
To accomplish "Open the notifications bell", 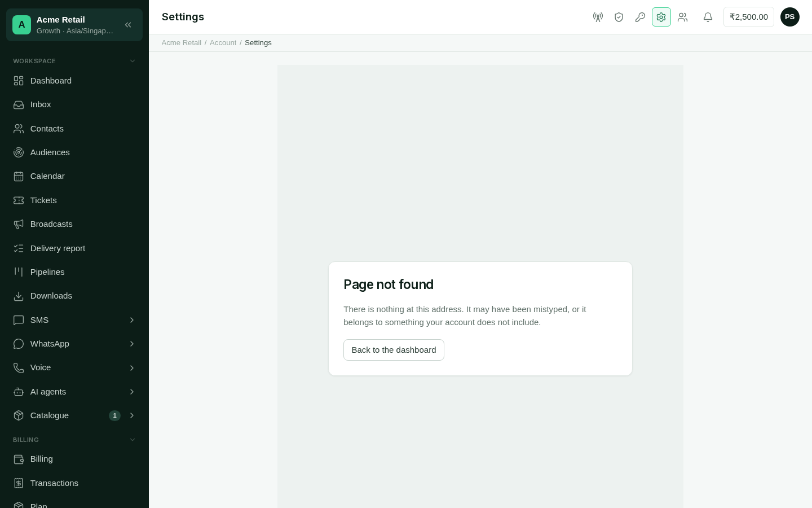I will point(708,17).
